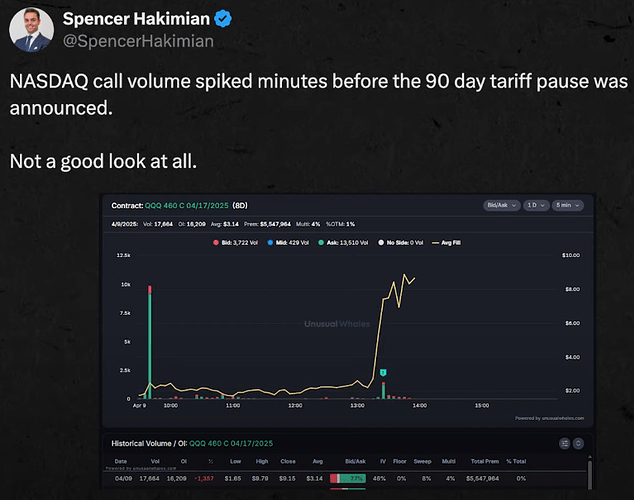
Task: Open the 5 min interval dropdown
Action: (x=570, y=207)
